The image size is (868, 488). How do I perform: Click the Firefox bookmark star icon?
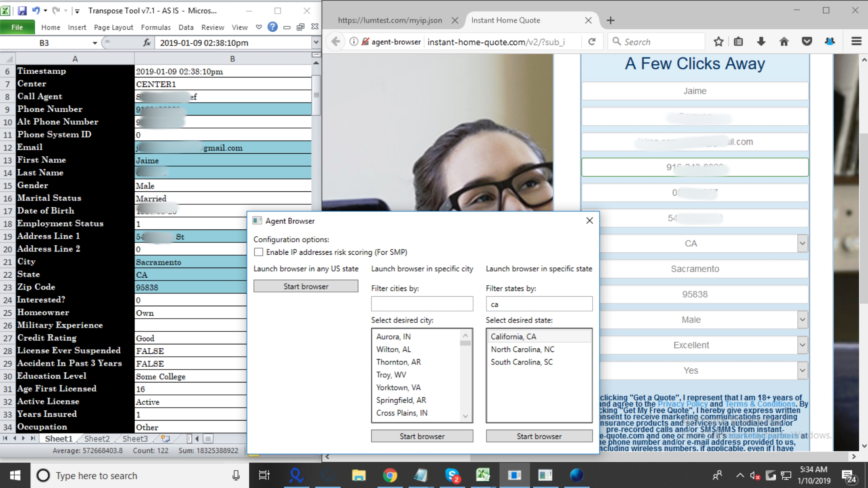click(x=718, y=42)
